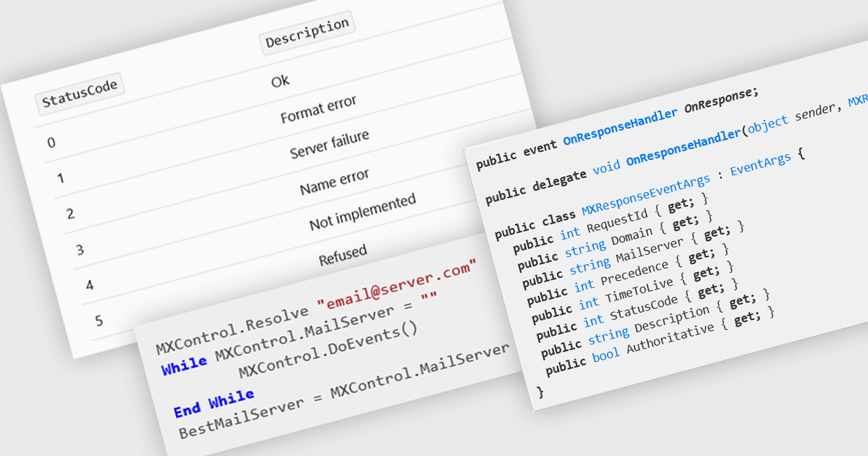Click the 'End While' keyword
The width and height of the screenshot is (868, 456).
[214, 402]
